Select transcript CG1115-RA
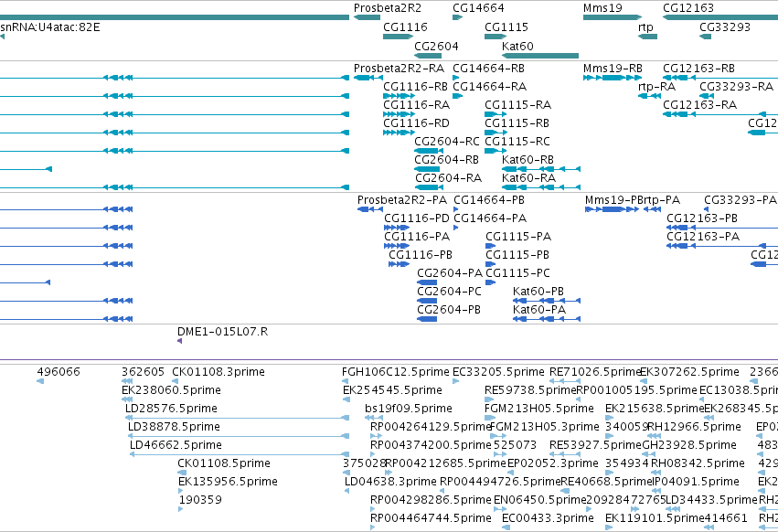778x532 pixels. (517, 105)
